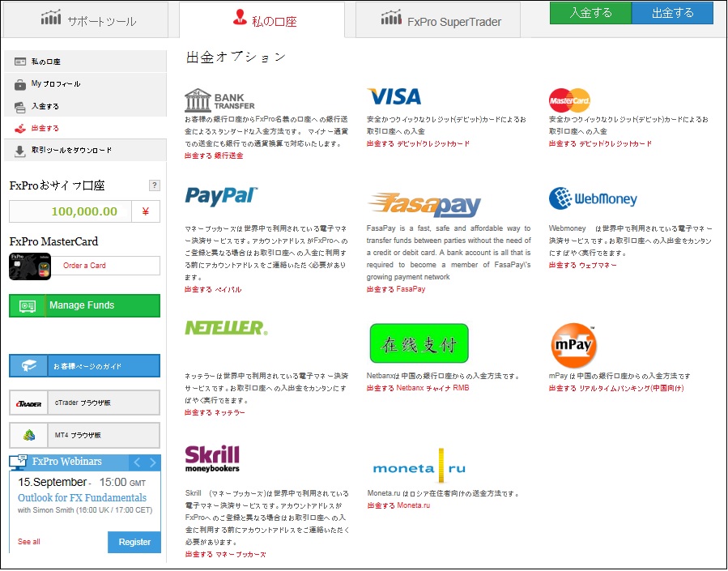Show next webinar with right arrow
The height and width of the screenshot is (571, 728).
pyautogui.click(x=153, y=462)
